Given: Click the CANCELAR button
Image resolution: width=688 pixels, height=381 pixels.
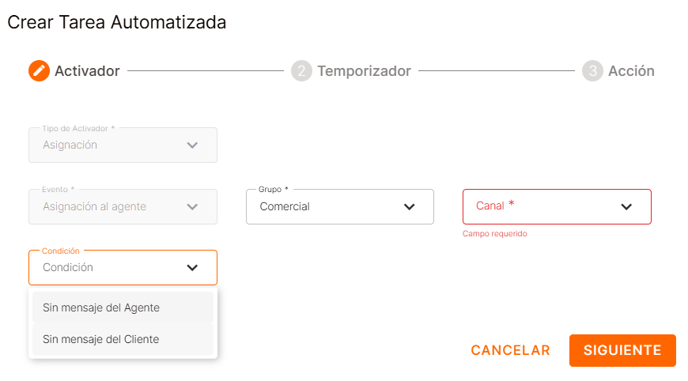Looking at the screenshot, I should pyautogui.click(x=510, y=350).
